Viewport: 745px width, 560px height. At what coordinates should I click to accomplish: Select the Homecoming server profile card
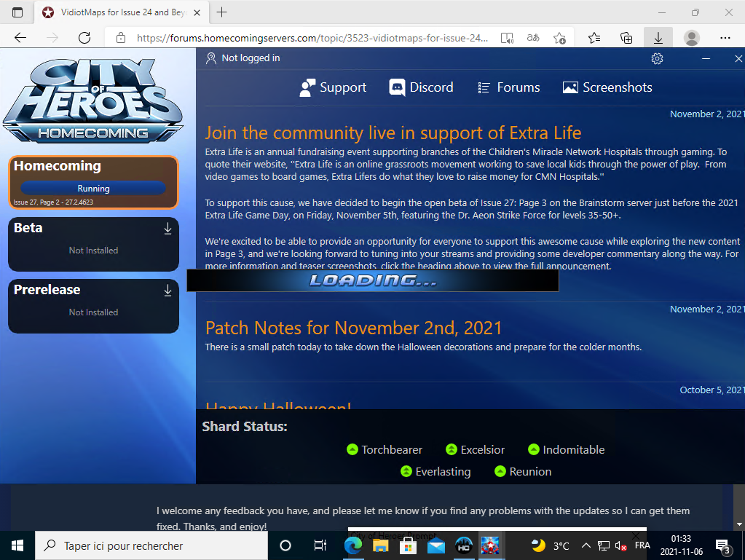tap(94, 182)
